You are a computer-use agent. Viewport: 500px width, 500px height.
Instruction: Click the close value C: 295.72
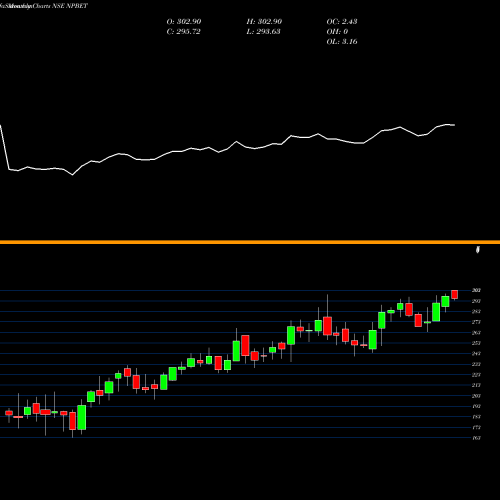(183, 31)
